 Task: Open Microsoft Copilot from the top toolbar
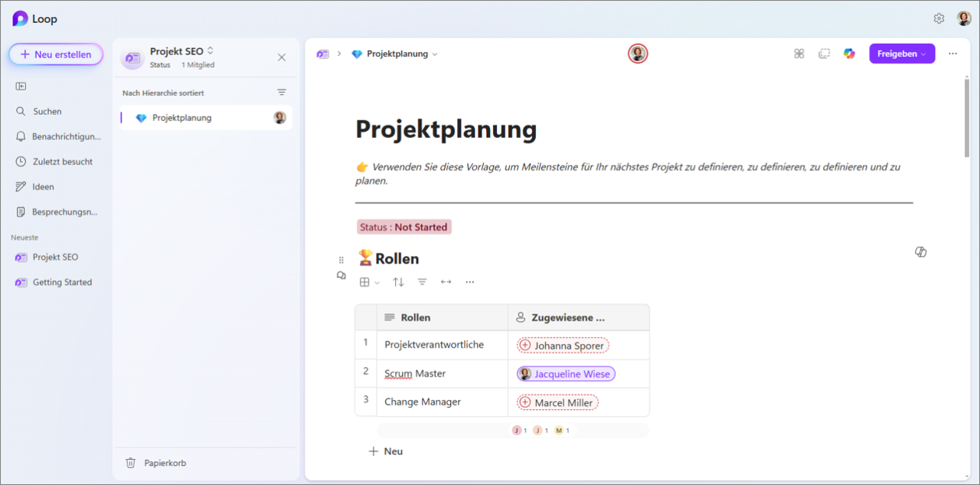(849, 54)
